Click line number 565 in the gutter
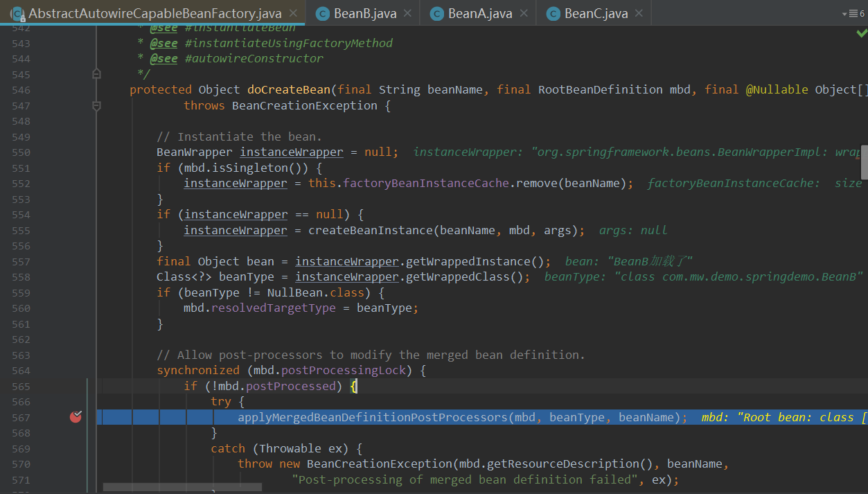The image size is (868, 494). (x=21, y=386)
